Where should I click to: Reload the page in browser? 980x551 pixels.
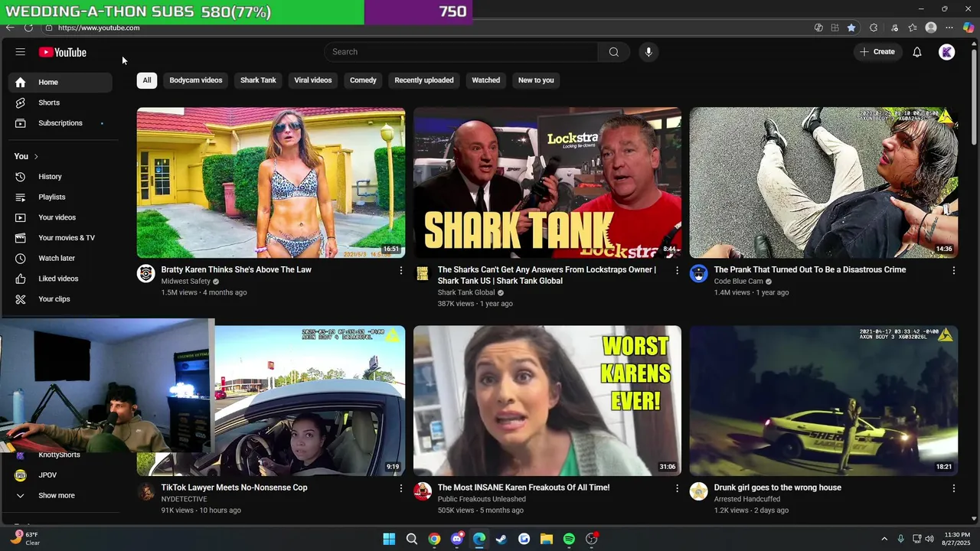[x=28, y=28]
